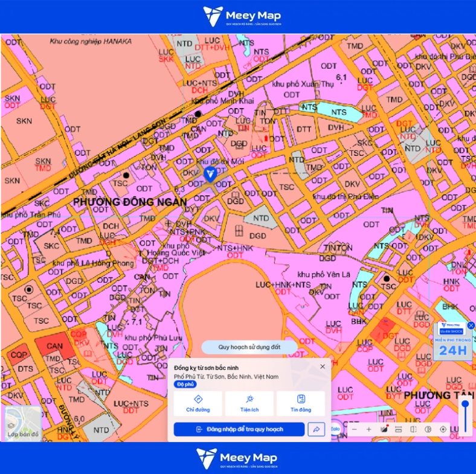The image size is (476, 474).
Task: Click khu phố Minh Khai label
Action: pos(222,101)
